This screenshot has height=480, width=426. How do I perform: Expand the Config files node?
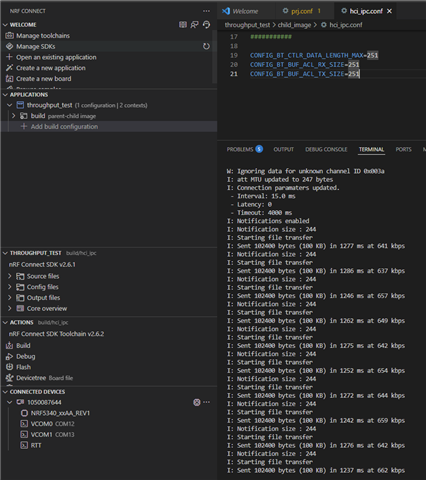coord(10,287)
